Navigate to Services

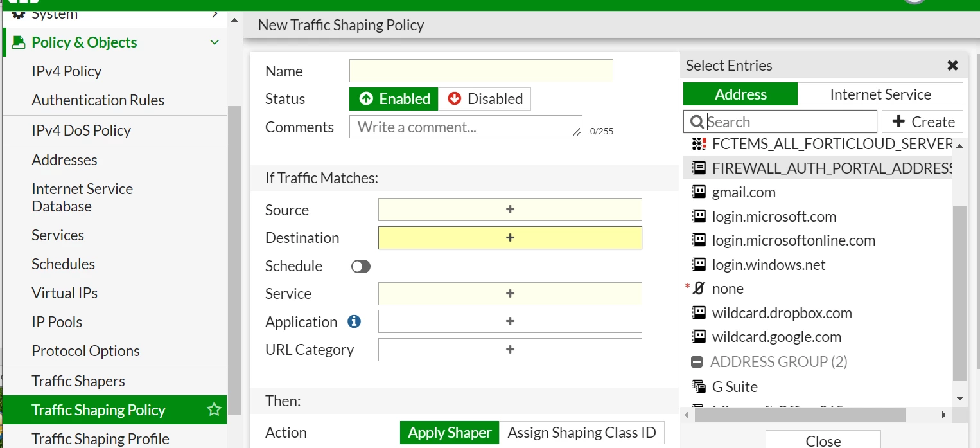[x=58, y=235]
